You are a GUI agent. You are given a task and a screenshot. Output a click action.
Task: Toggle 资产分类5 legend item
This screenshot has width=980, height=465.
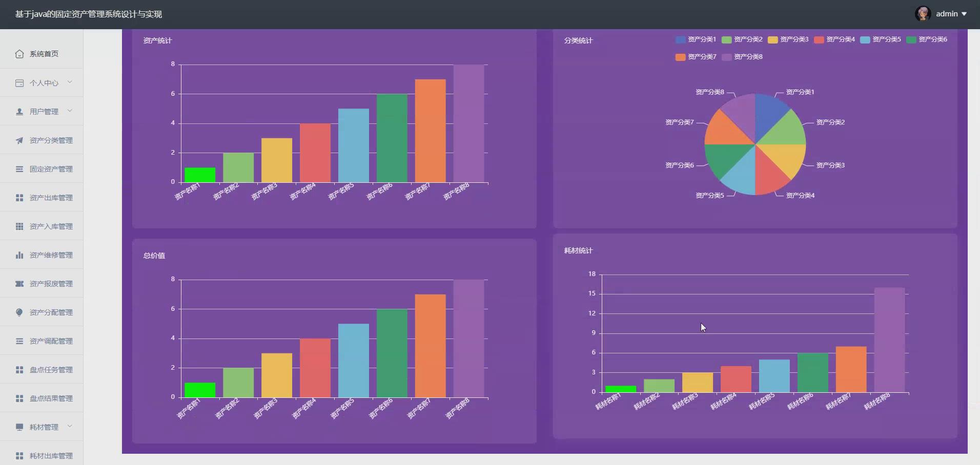(881, 39)
